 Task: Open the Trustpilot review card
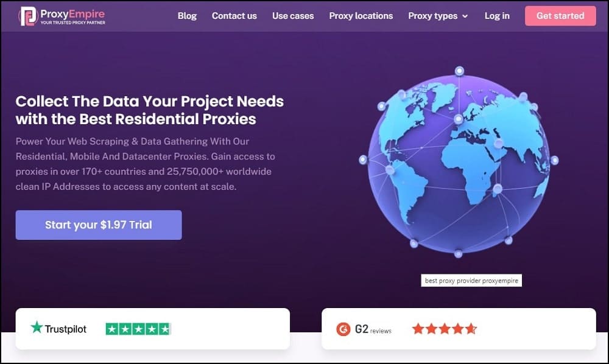coord(153,329)
